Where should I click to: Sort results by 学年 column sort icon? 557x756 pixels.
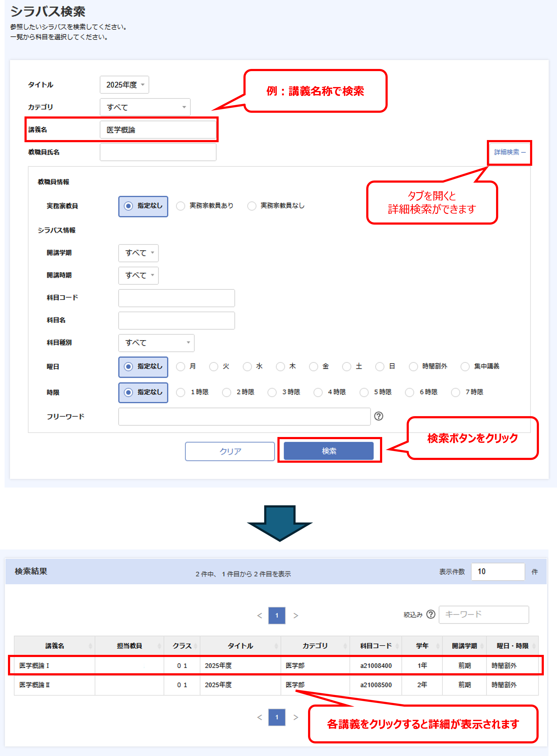[x=438, y=646]
